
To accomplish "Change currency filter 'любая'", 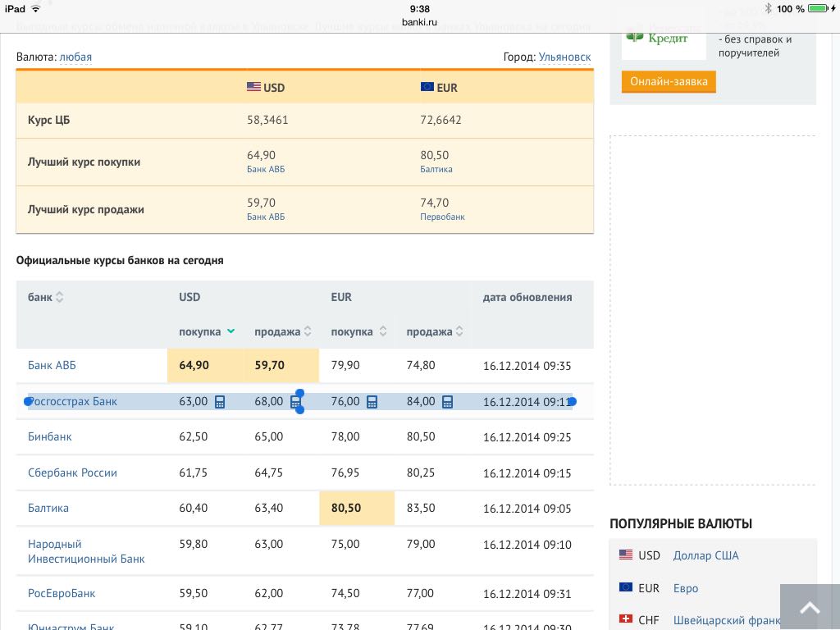I will [x=75, y=57].
